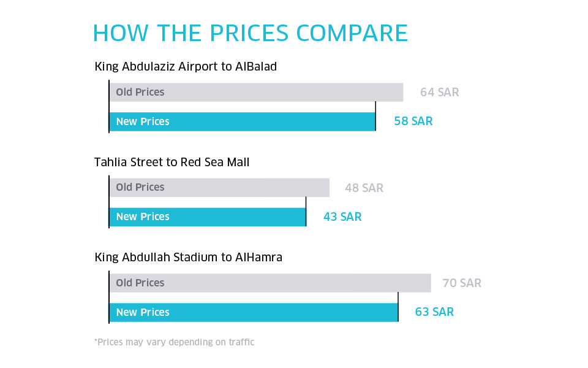Image resolution: width=588 pixels, height=368 pixels.
Task: Select the "58 SAR" new price value
Action: coord(413,121)
